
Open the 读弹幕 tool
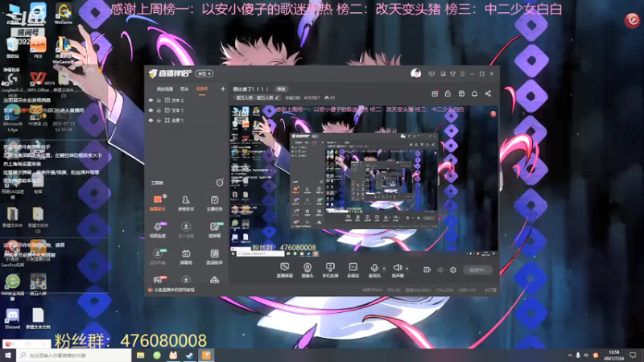[x=214, y=230]
